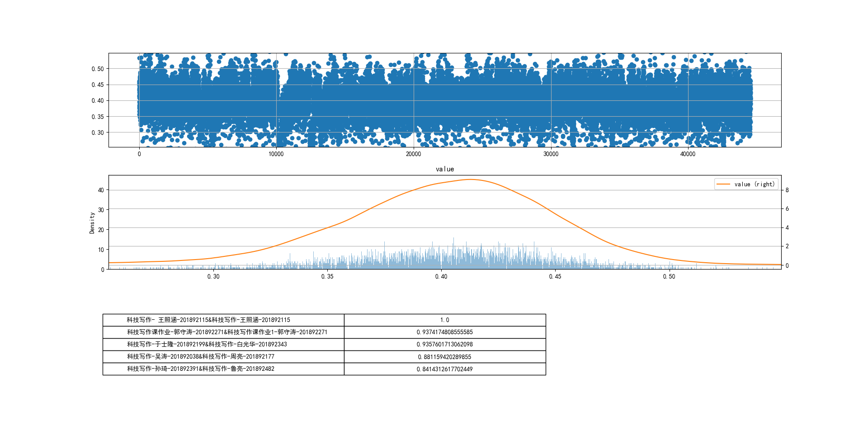Click the 0.50 tick on scatter y-axis
868x440 pixels.
(x=98, y=69)
